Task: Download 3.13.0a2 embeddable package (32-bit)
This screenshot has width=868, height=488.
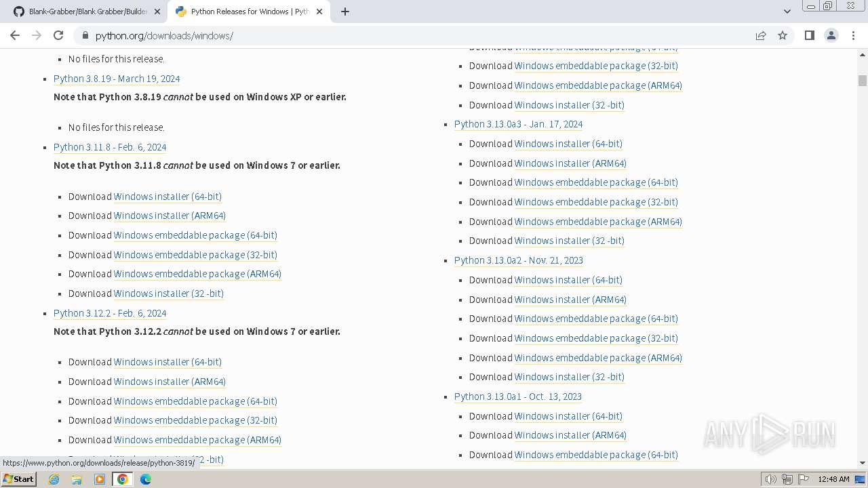Action: click(x=596, y=338)
